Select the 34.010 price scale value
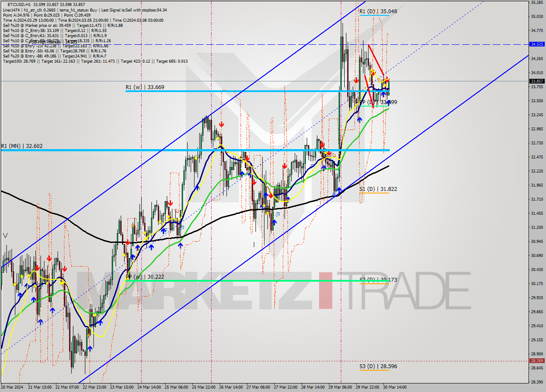Image resolution: width=546 pixels, height=392 pixels. click(x=537, y=73)
